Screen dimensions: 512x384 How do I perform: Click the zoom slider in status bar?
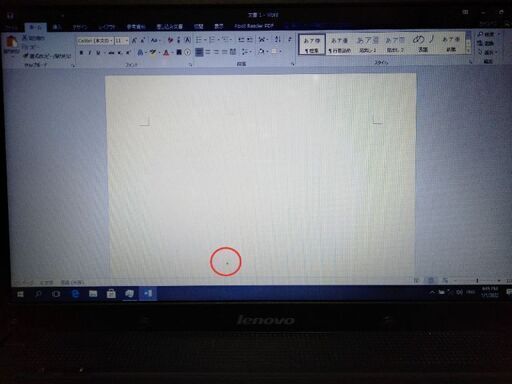click(477, 281)
